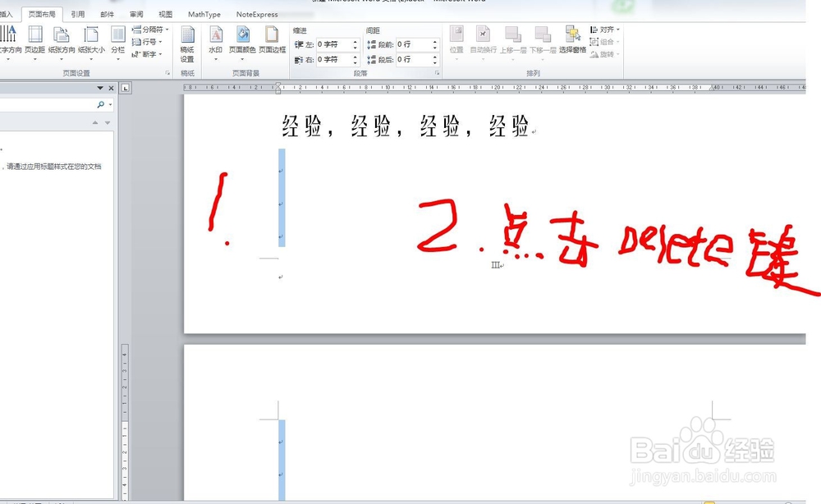The image size is (821, 504).
Task: Expand the Rotate (旋转) dropdown
Action: [604, 54]
